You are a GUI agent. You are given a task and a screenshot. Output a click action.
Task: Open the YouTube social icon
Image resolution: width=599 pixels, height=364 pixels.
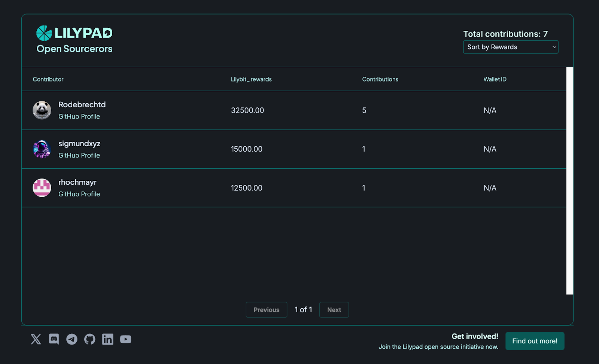pos(126,339)
